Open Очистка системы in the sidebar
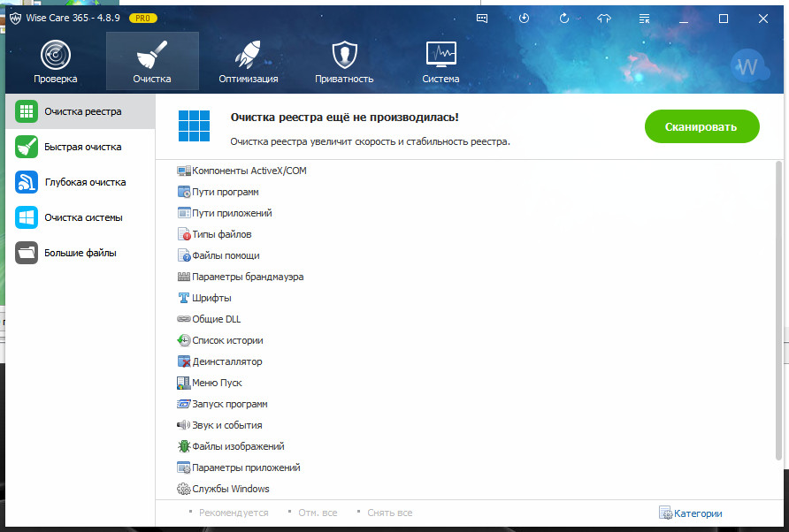789x532 pixels. point(80,217)
